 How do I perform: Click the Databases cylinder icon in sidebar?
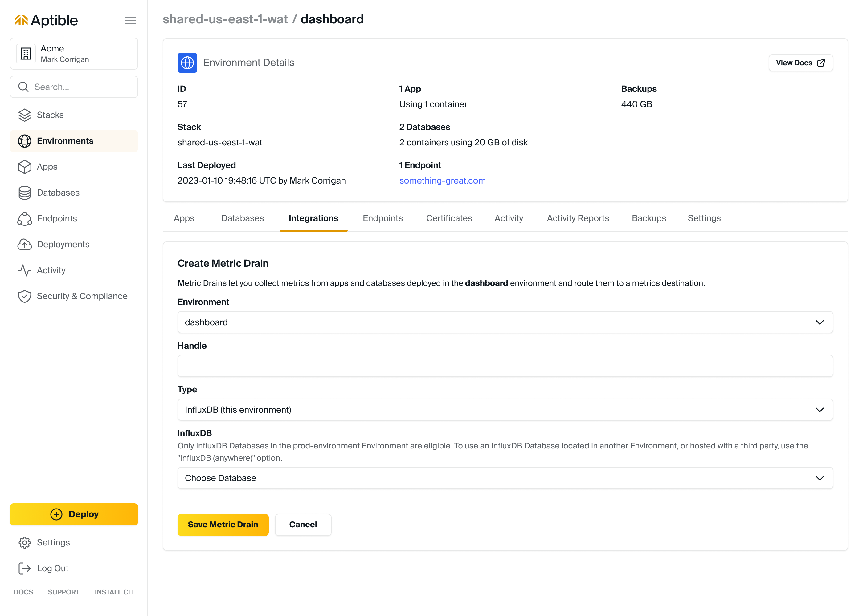(25, 193)
